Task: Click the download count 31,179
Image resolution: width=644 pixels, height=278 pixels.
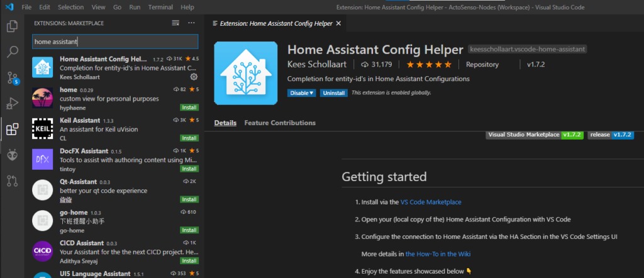Action: 377,65
